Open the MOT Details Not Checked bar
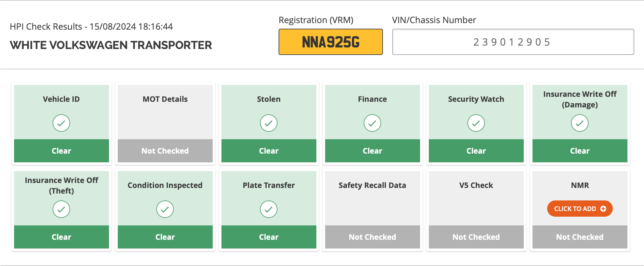The height and width of the screenshot is (266, 644). (165, 151)
